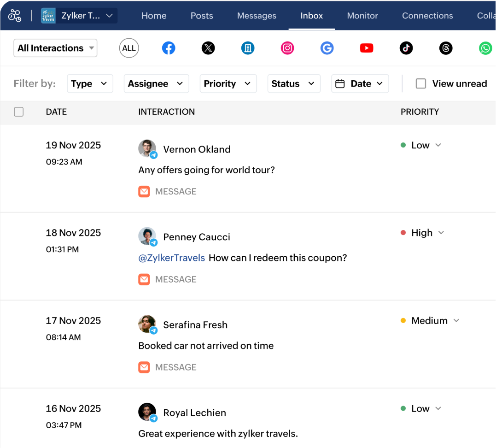The image size is (496, 448).
Task: Filter inbox by WhatsApp channel
Action: pos(485,48)
